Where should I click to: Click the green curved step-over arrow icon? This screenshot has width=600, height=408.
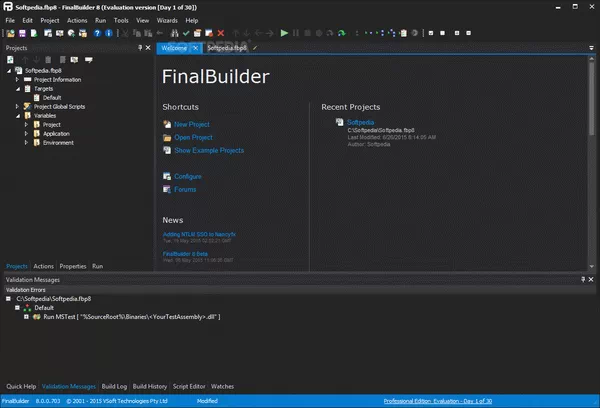click(342, 33)
